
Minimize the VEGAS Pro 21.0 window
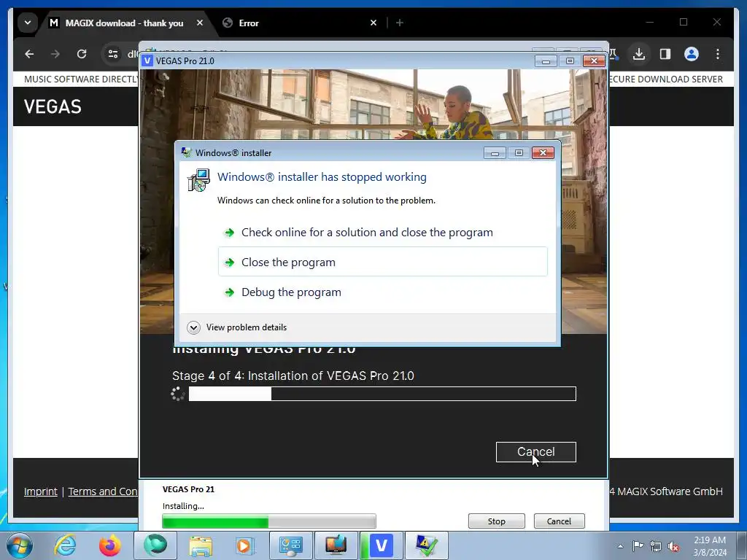pos(546,61)
